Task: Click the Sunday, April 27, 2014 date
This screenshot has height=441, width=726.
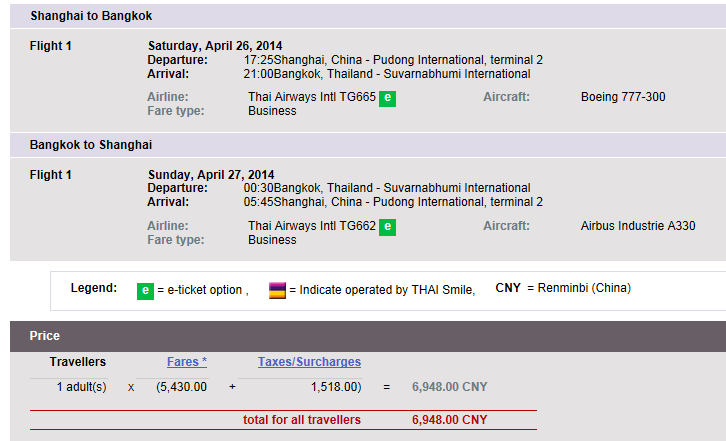Action: [x=210, y=175]
